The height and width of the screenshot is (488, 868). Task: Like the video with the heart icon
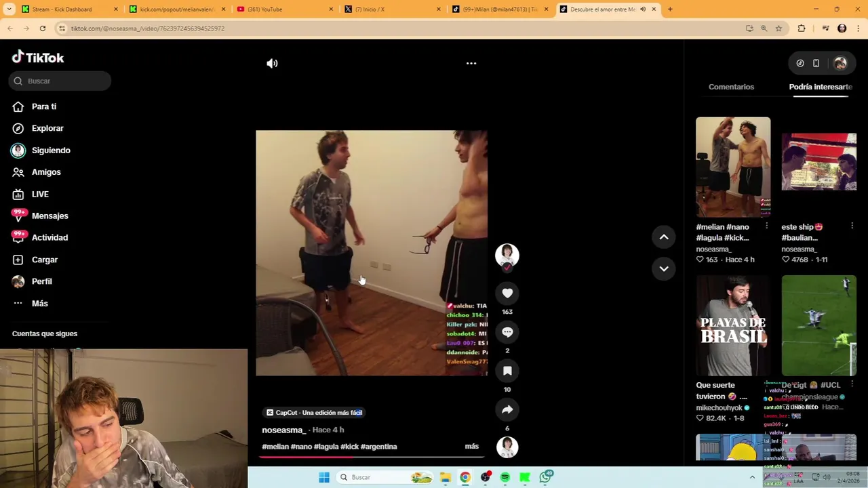point(507,293)
